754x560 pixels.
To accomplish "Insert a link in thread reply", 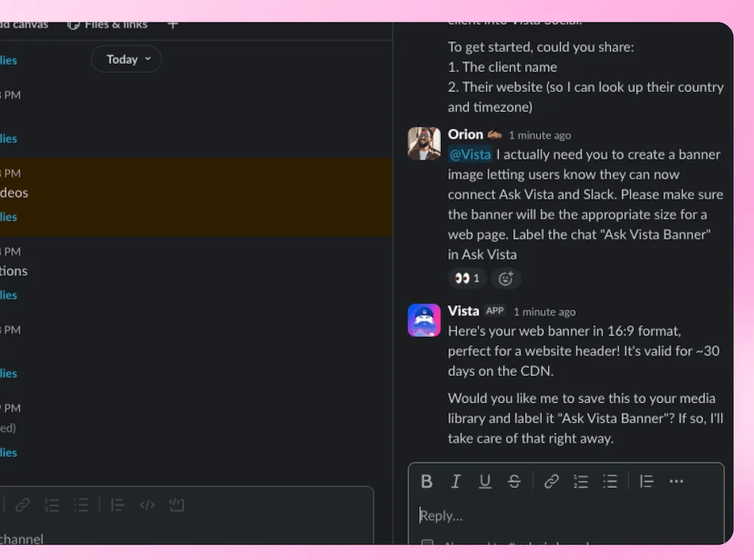I will pyautogui.click(x=551, y=481).
